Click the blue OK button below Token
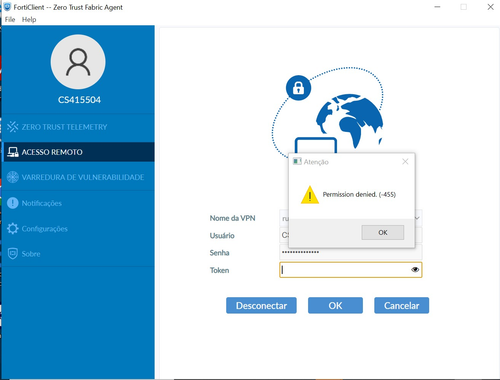This screenshot has height=380, width=500. point(335,305)
